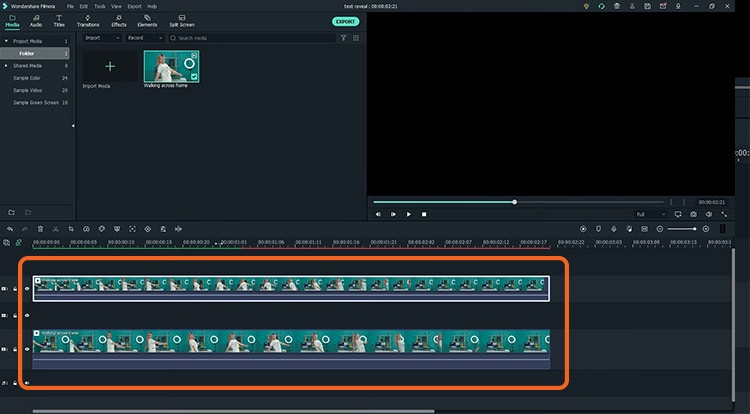Zoom out the timeline with minus icon
The image size is (750, 414).
[660, 229]
